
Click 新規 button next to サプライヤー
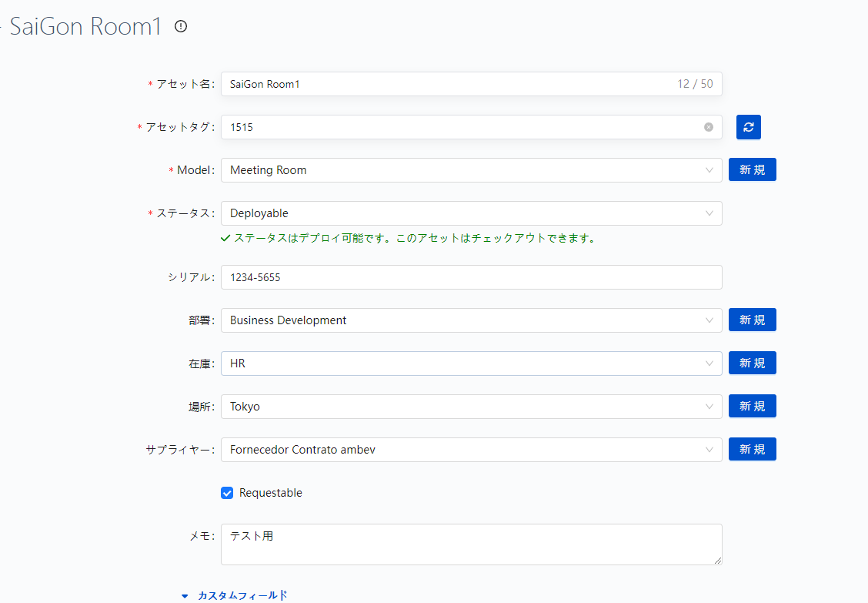[x=752, y=449]
